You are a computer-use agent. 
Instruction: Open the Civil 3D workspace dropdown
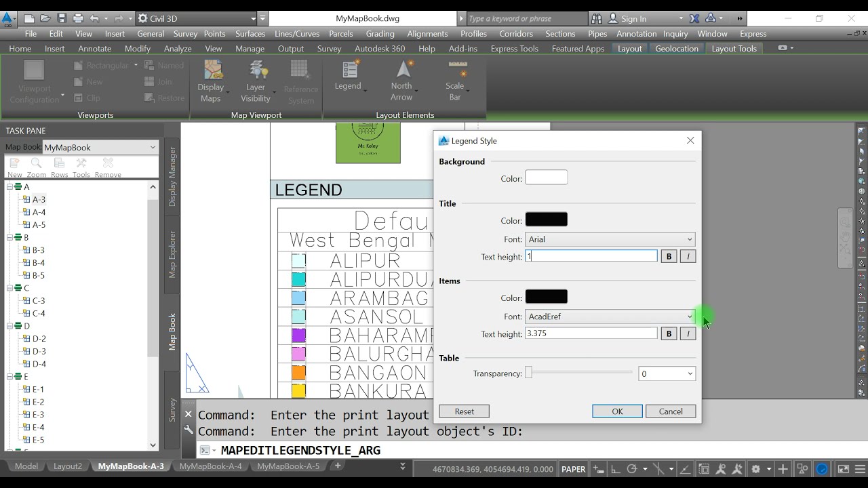click(197, 18)
